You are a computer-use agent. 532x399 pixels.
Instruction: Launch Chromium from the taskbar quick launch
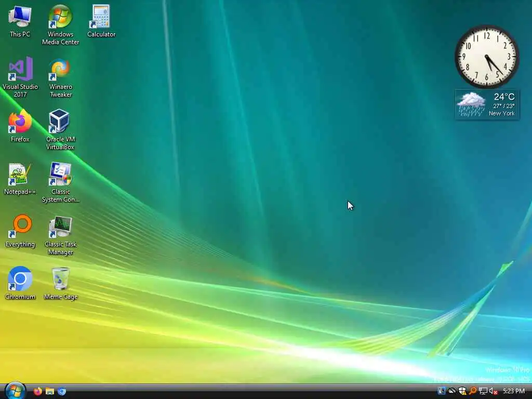click(62, 391)
